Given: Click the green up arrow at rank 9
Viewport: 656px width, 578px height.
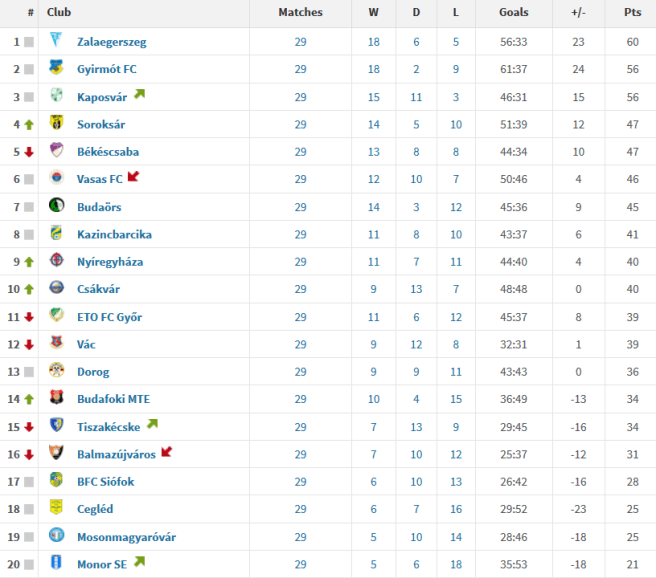Looking at the screenshot, I should click(29, 262).
